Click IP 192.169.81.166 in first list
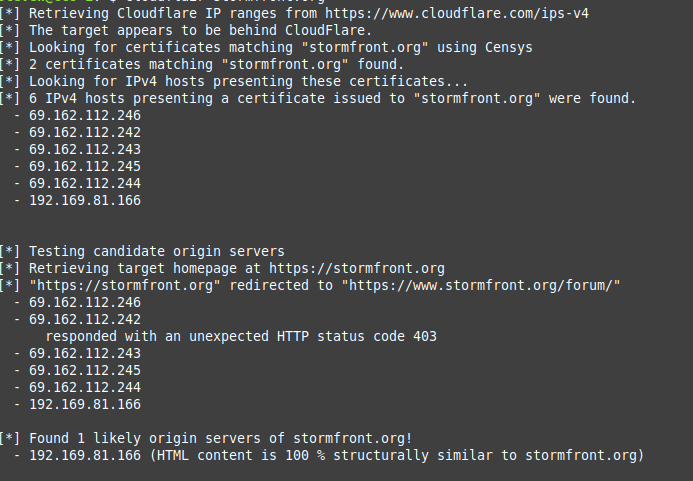 pos(85,200)
